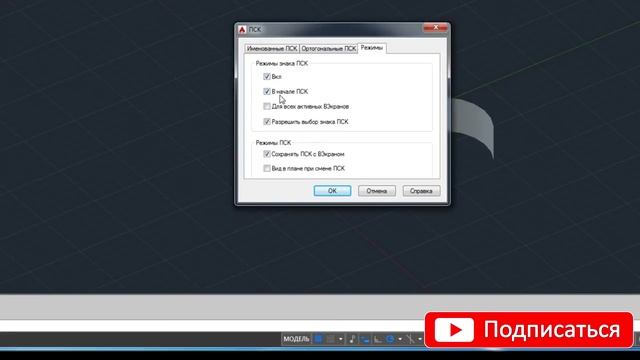Toggle the drawing grid display in status bar
Screen dimensions: 640x360
(318, 339)
